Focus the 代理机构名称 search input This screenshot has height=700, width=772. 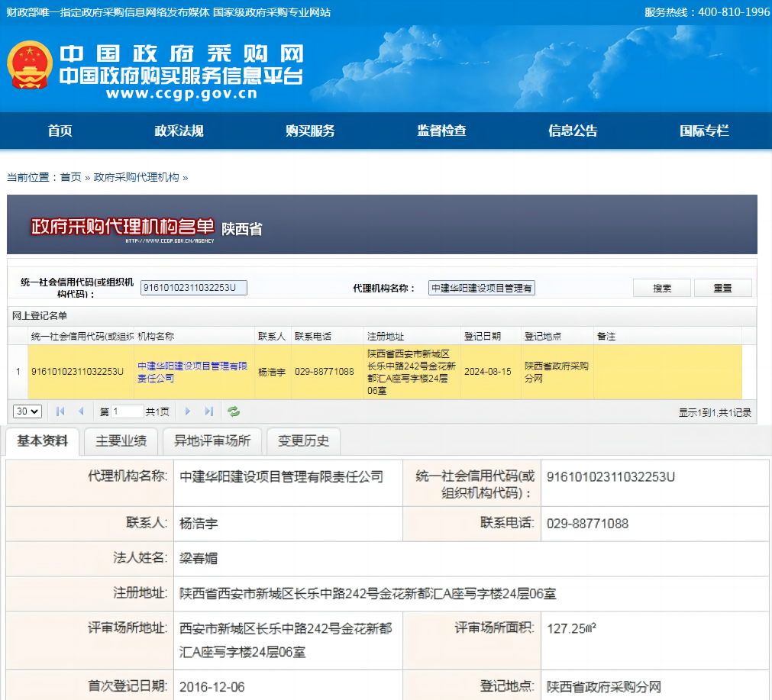tap(482, 288)
